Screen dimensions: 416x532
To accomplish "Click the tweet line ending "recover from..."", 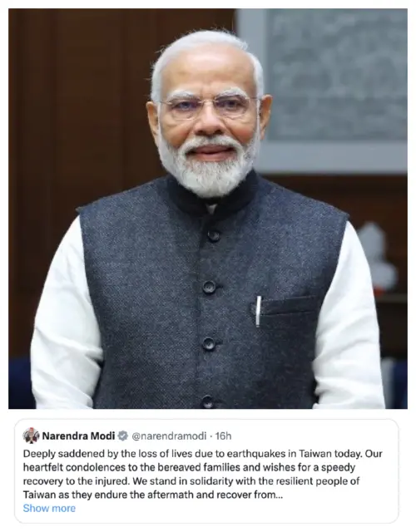I will (153, 495).
